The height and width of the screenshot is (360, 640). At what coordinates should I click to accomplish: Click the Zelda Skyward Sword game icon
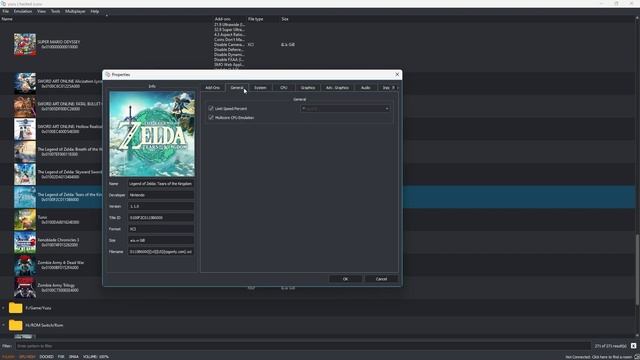pos(25,174)
